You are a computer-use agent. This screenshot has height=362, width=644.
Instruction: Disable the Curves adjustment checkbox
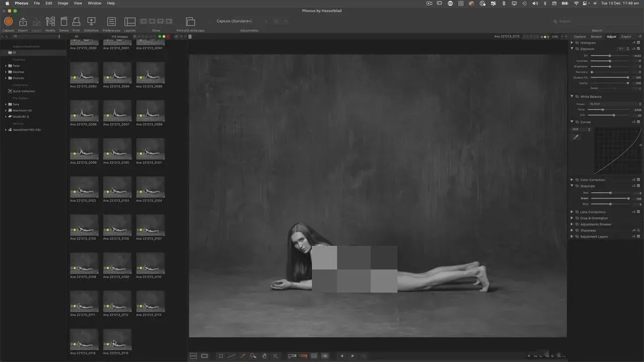coord(638,122)
